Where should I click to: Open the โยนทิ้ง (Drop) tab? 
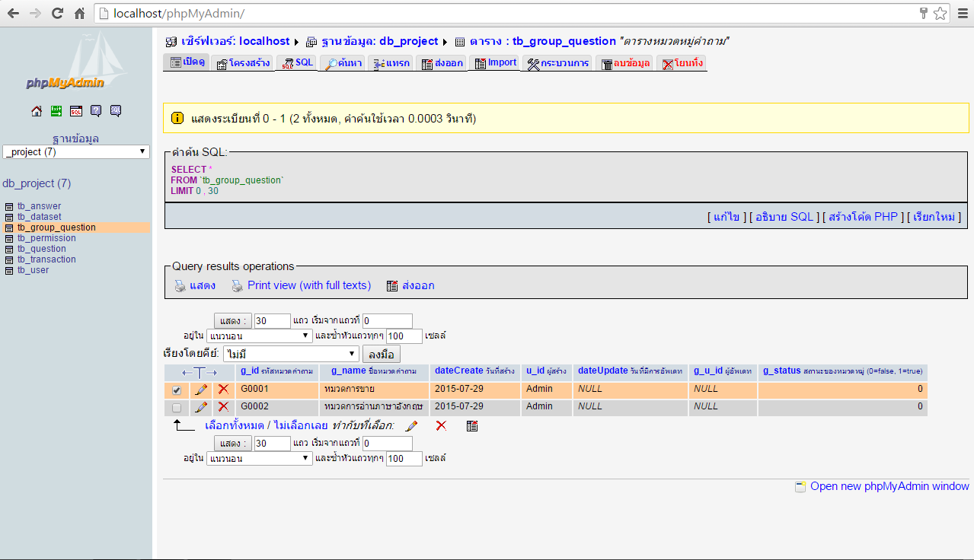(682, 63)
